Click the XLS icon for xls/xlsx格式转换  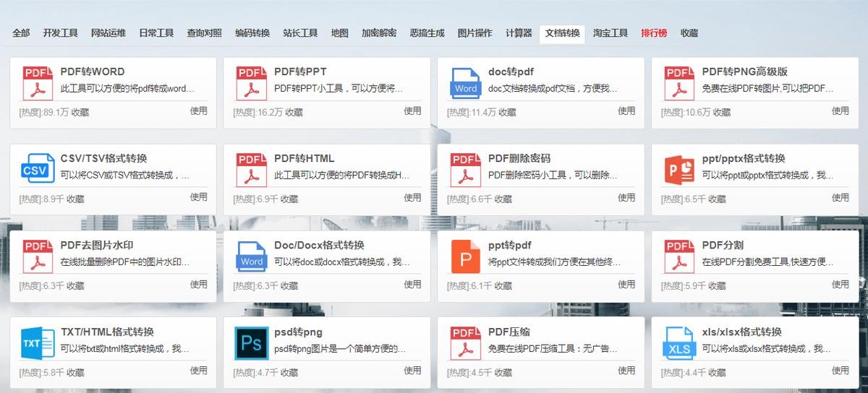679,343
